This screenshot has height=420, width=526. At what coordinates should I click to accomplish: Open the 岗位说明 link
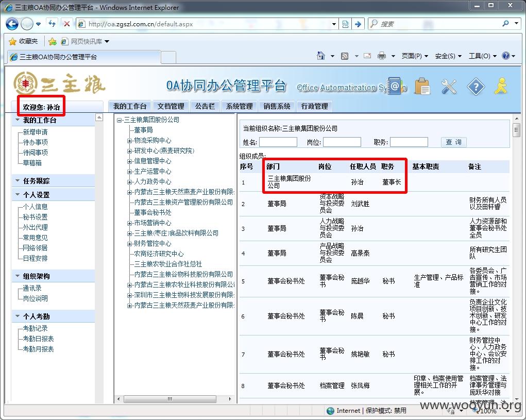(x=35, y=298)
